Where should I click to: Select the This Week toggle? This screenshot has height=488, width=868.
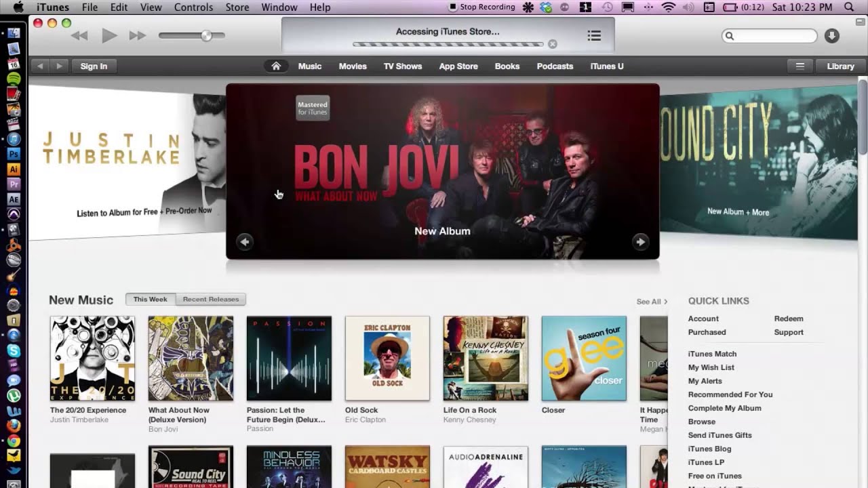click(x=150, y=299)
